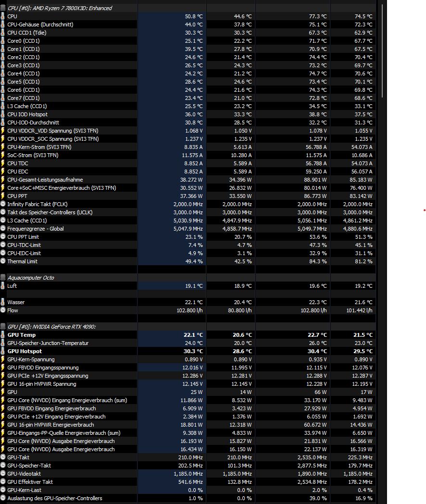
Task: Click lightning icon of SoC-Strom (SVI3 TFN) row
Action: 3,155
